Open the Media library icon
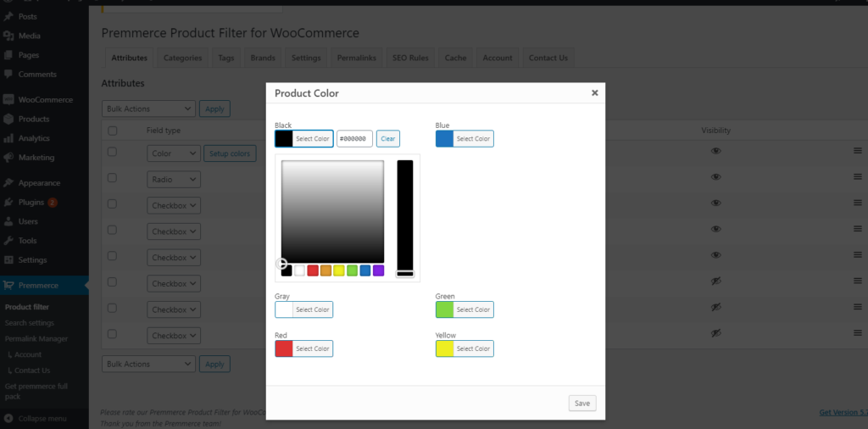This screenshot has height=429, width=868. click(x=8, y=36)
